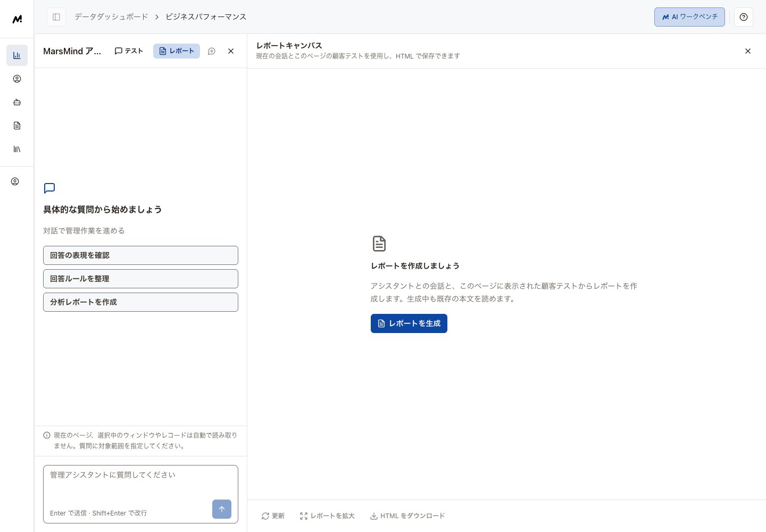Send the message with the arrow button

222,509
